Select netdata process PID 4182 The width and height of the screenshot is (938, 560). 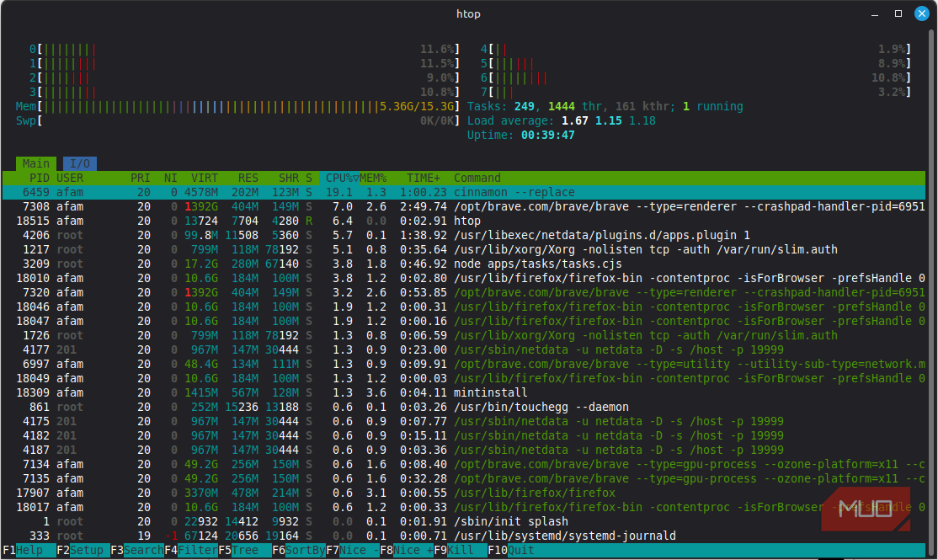pos(464,435)
